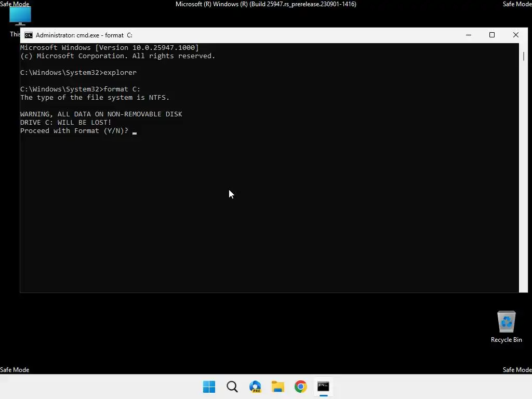The height and width of the screenshot is (399, 532).
Task: Click the 'Administrator: cmd.exe - format C:' window title
Action: 84,35
